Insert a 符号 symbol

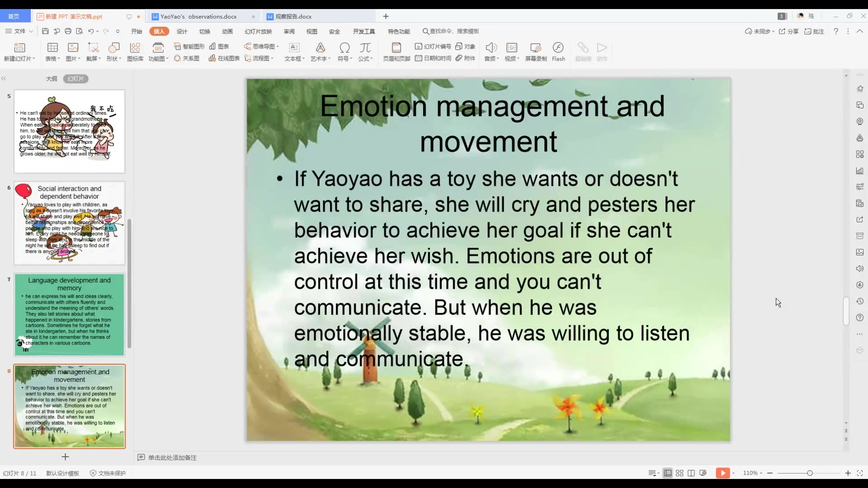[x=345, y=52]
